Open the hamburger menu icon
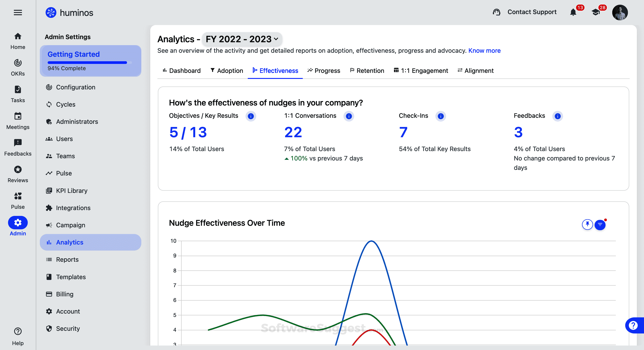 pyautogui.click(x=18, y=13)
